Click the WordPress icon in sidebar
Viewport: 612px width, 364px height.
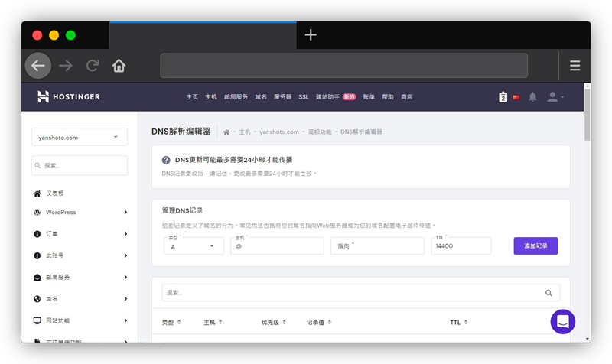[x=37, y=213]
